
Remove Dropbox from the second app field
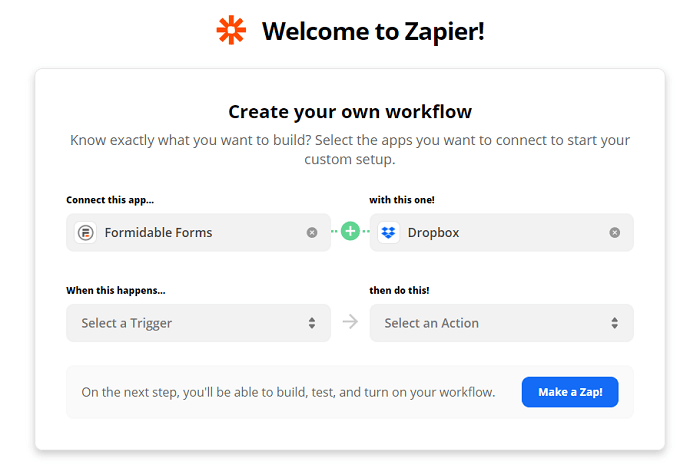pos(615,233)
